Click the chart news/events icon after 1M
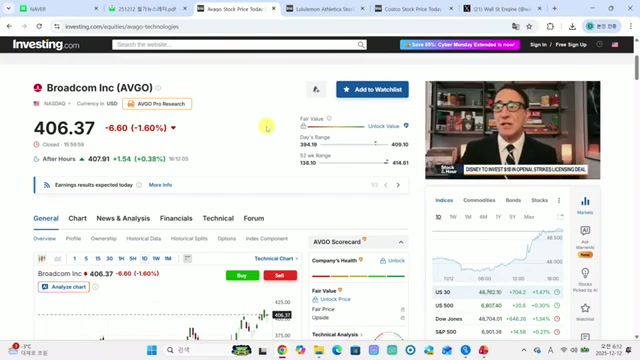Screen dimensions: 640x360 (x=187, y=258)
